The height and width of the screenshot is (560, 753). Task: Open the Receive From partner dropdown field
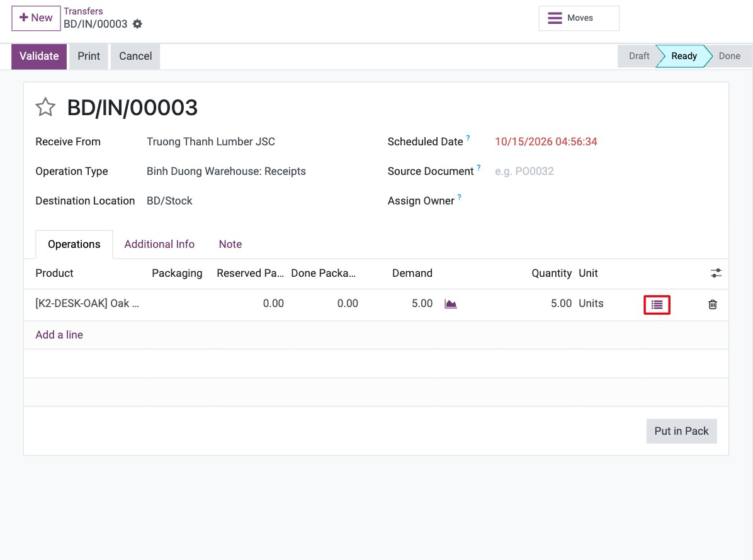click(x=259, y=142)
